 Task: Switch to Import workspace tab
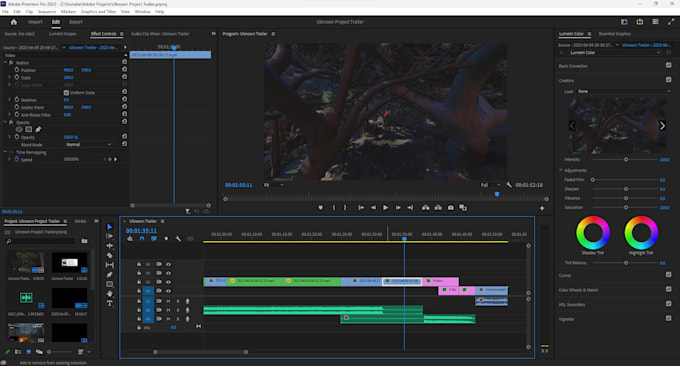(35, 22)
